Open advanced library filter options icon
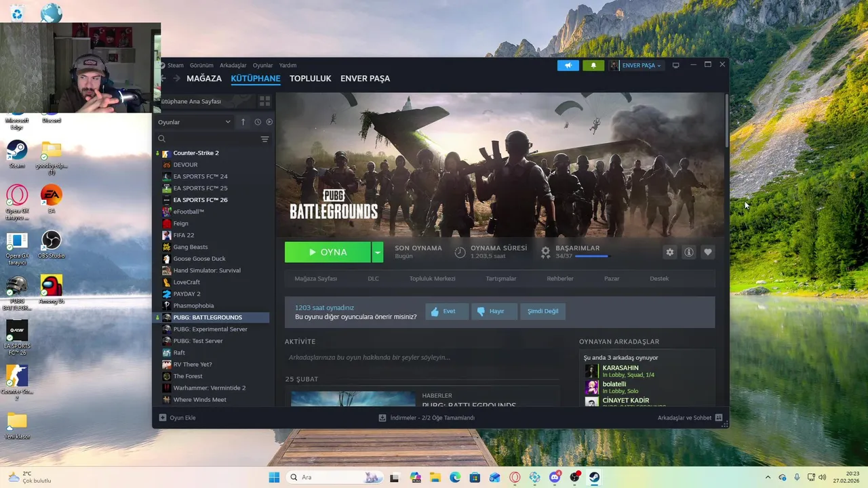Screen dimensions: 868x488 click(264, 139)
